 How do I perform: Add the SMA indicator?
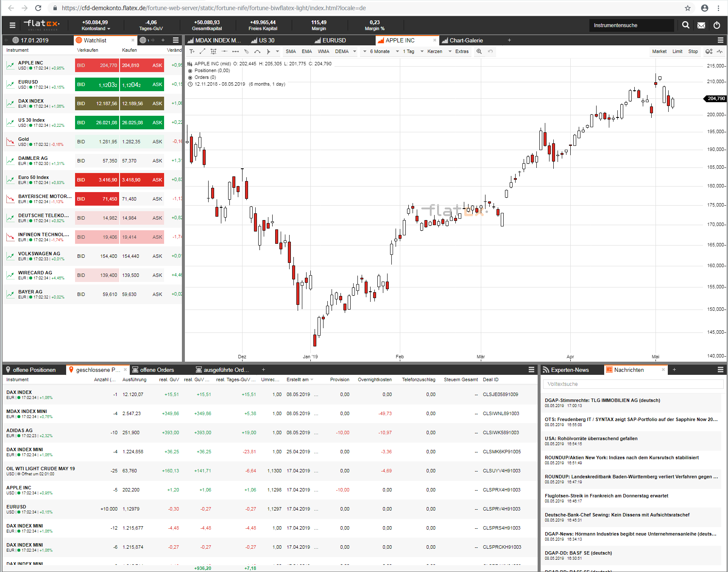click(290, 51)
